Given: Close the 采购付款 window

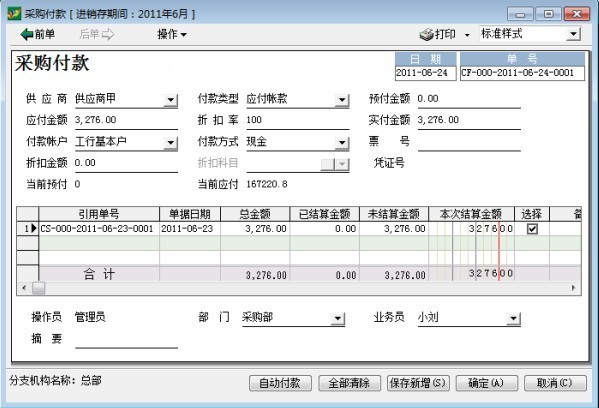Looking at the screenshot, I should coord(577,15).
